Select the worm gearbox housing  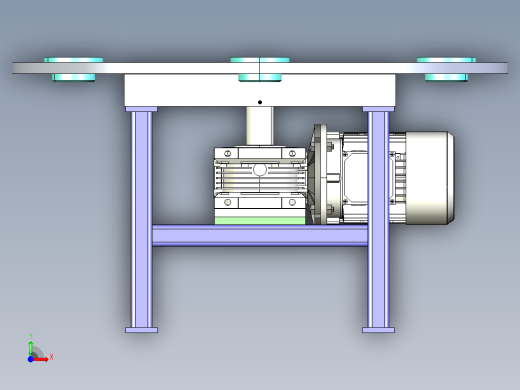coord(260,178)
